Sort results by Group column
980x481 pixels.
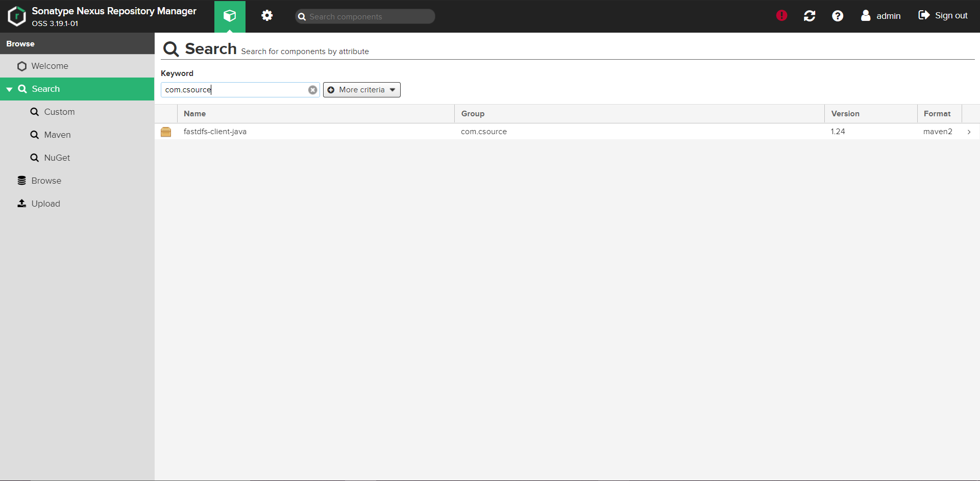tap(640, 114)
